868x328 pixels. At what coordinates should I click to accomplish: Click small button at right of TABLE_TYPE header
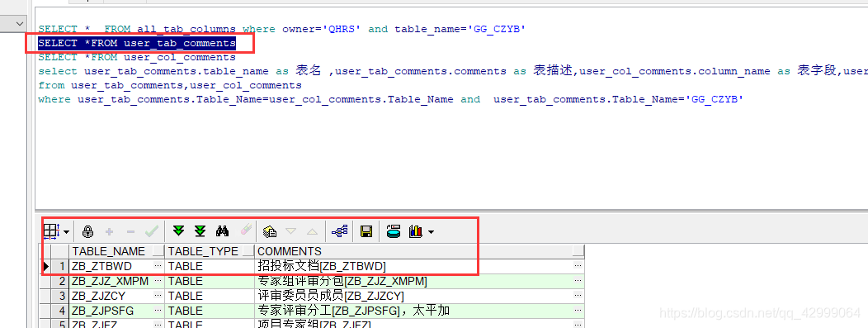[x=248, y=251]
